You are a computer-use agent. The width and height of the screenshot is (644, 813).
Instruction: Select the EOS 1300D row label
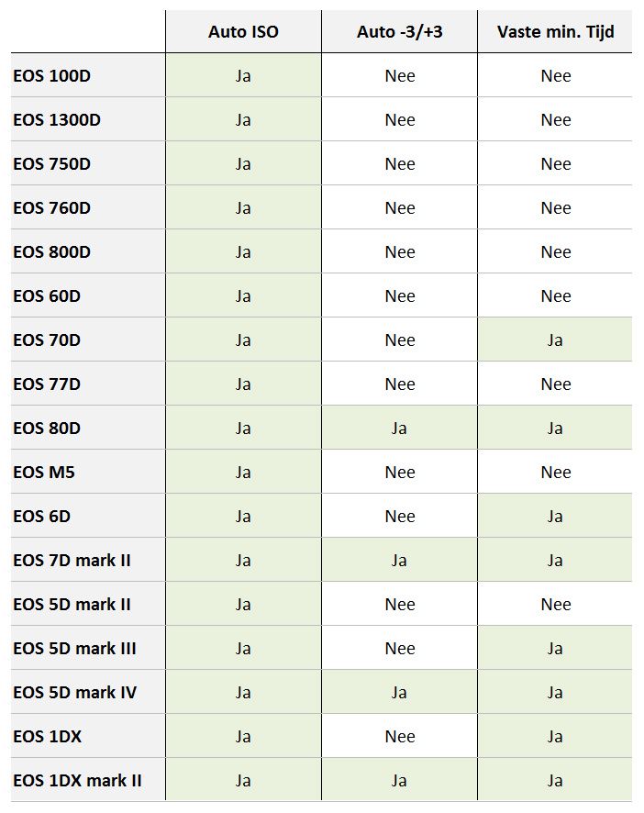pyautogui.click(x=57, y=120)
